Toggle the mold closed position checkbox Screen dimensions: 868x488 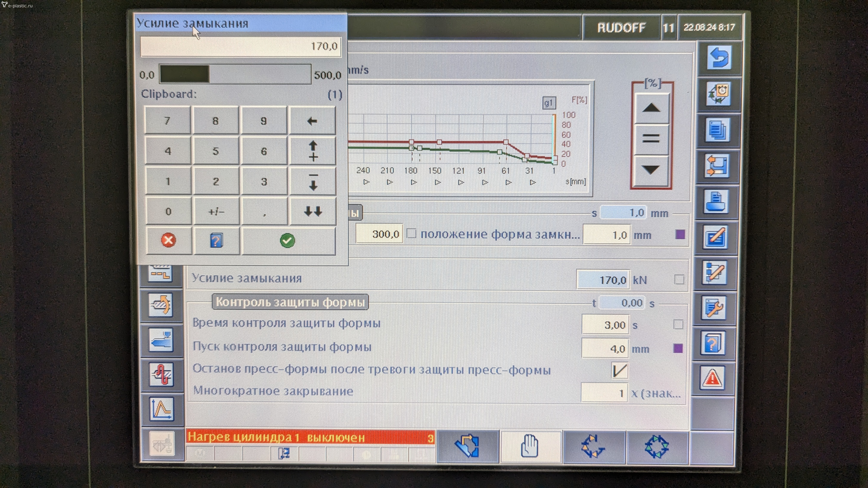[411, 233]
